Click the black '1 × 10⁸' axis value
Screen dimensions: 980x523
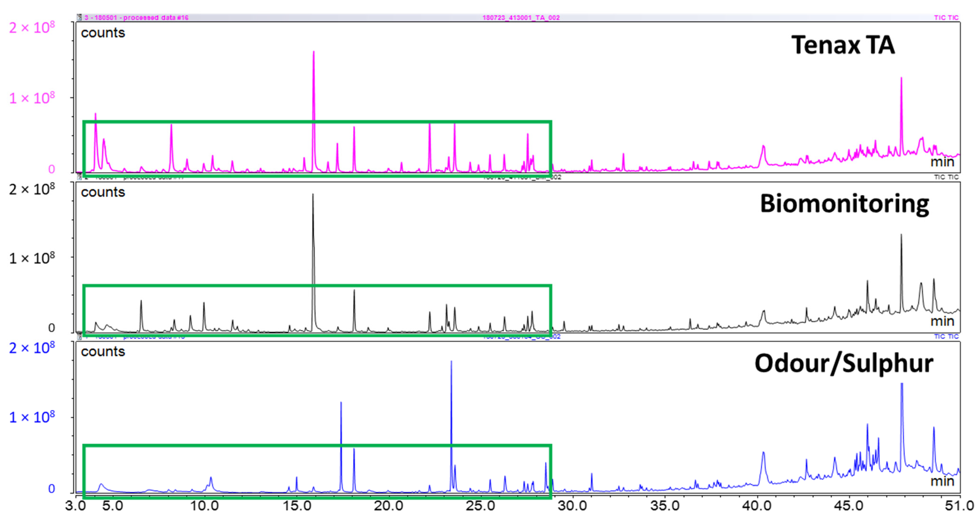click(x=32, y=258)
